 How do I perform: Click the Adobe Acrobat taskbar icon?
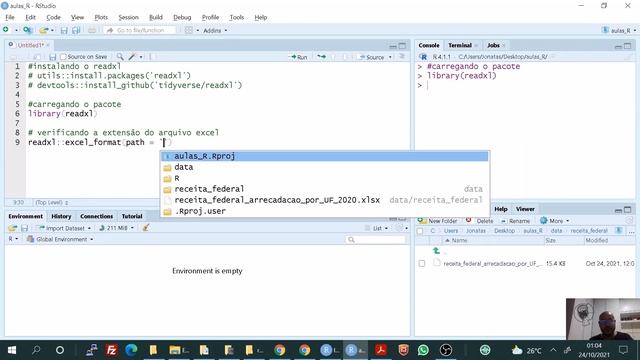381,350
